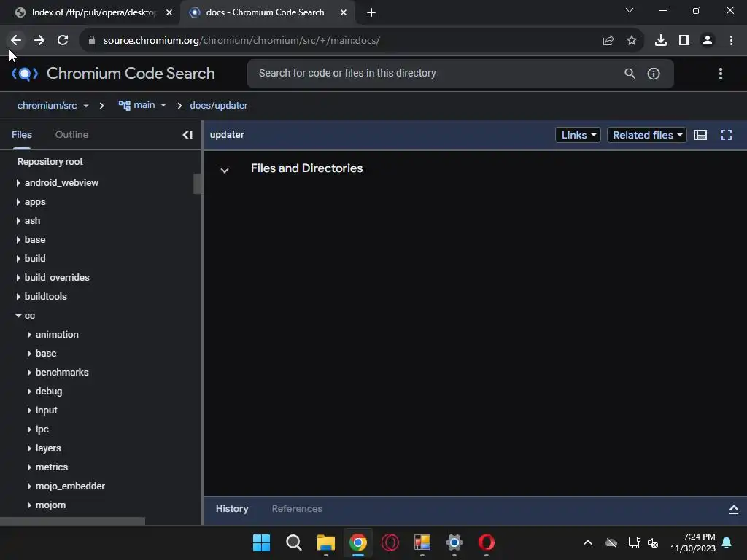Click the search magnifier in the code search box
The image size is (747, 560).
coord(630,74)
